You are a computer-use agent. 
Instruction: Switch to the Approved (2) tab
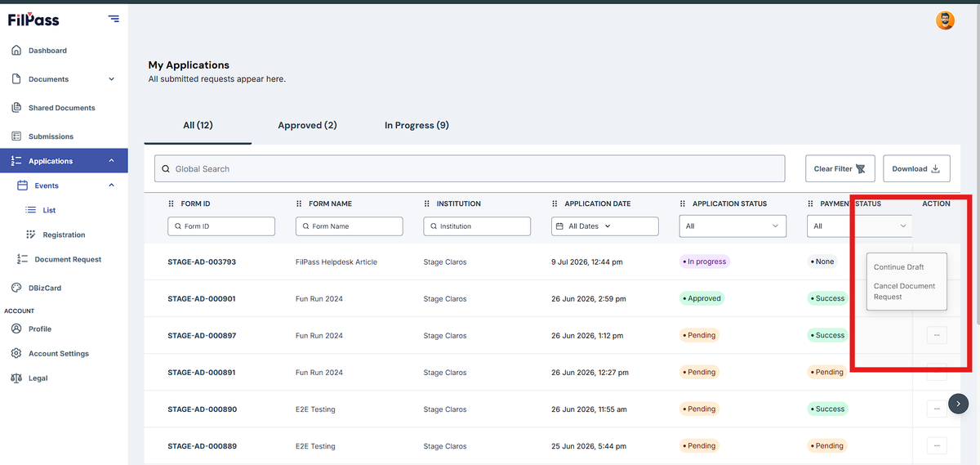pyautogui.click(x=307, y=126)
